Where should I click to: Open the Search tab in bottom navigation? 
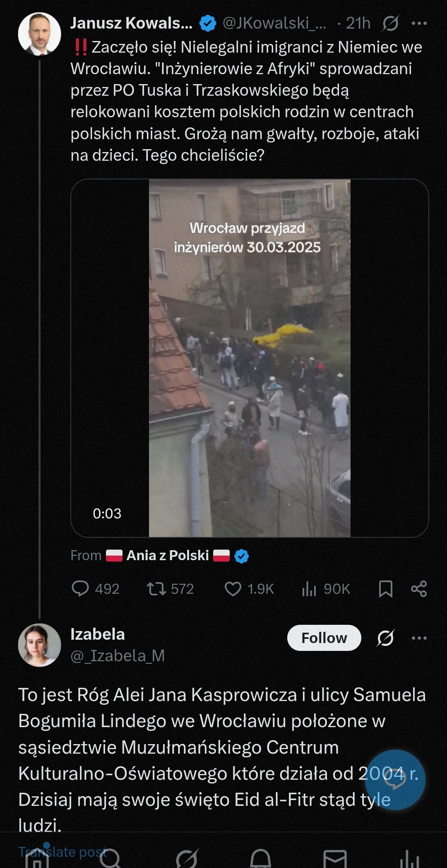pyautogui.click(x=110, y=859)
